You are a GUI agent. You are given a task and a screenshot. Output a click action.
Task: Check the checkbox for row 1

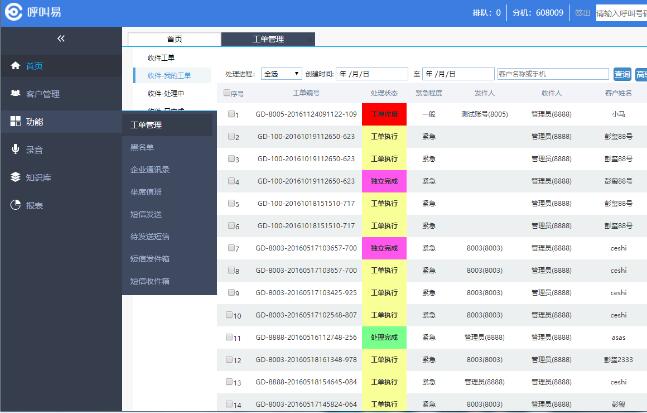point(232,114)
